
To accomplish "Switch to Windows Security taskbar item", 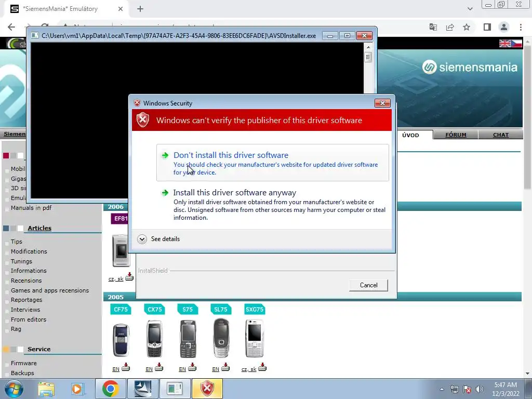I will (x=207, y=389).
